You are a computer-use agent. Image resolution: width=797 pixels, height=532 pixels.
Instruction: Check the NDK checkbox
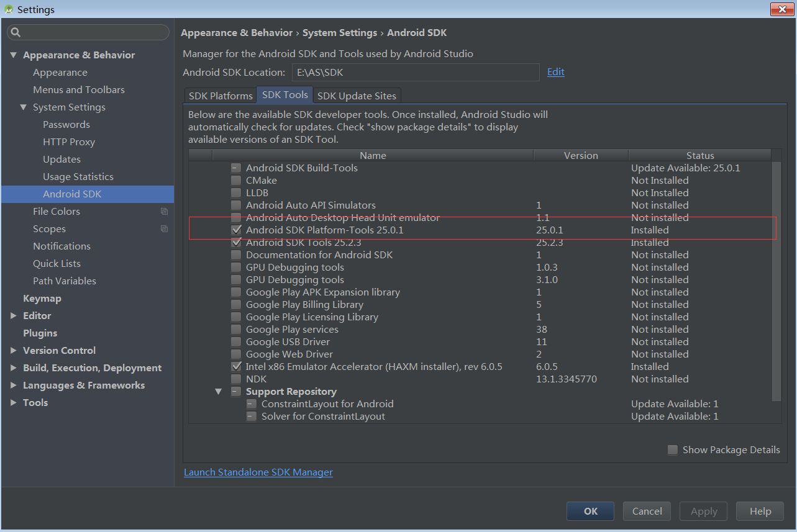(236, 379)
